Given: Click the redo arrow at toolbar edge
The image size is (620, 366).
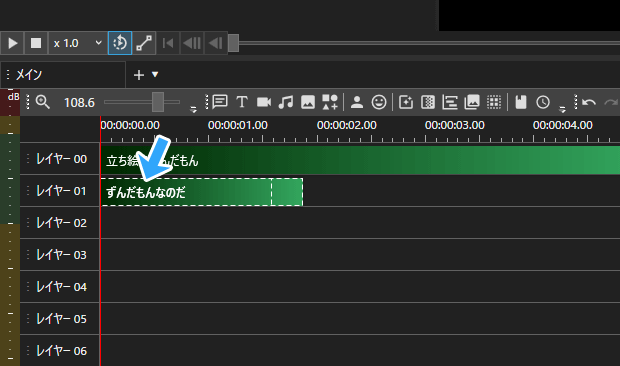Looking at the screenshot, I should (611, 102).
